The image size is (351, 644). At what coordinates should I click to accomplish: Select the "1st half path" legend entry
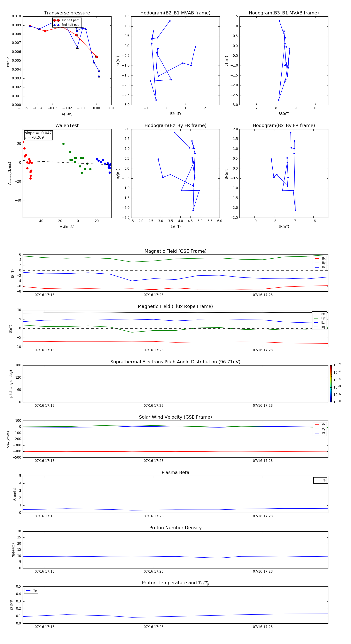click(66, 20)
